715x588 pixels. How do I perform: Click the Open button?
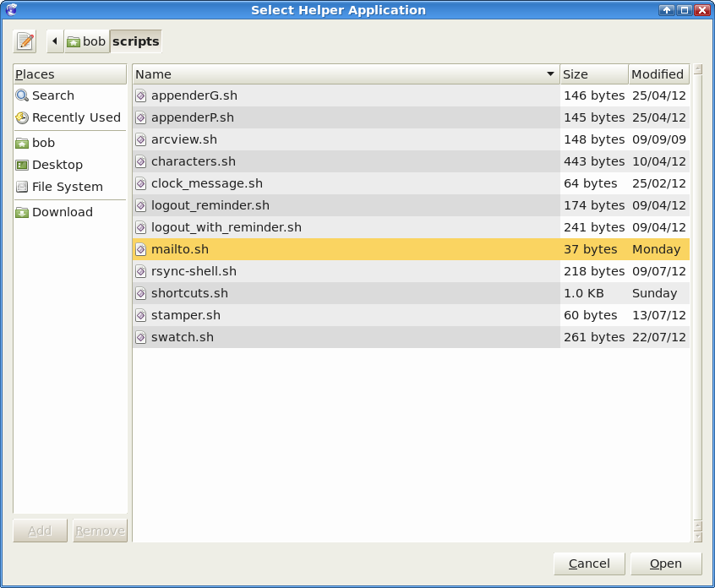[x=666, y=563]
